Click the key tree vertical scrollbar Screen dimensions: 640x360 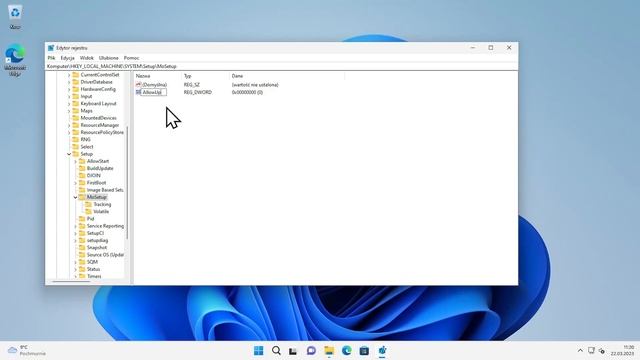click(x=127, y=182)
